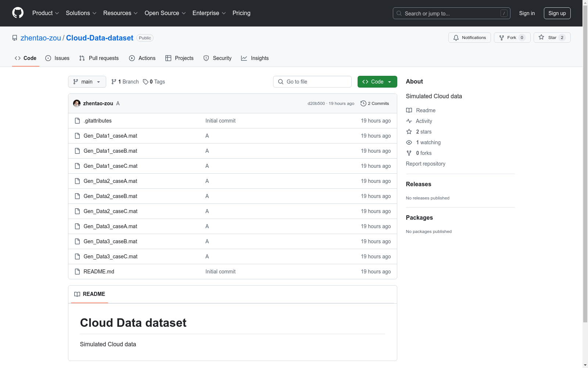Expand the Open Source menu
The image size is (588, 368).
click(x=165, y=13)
